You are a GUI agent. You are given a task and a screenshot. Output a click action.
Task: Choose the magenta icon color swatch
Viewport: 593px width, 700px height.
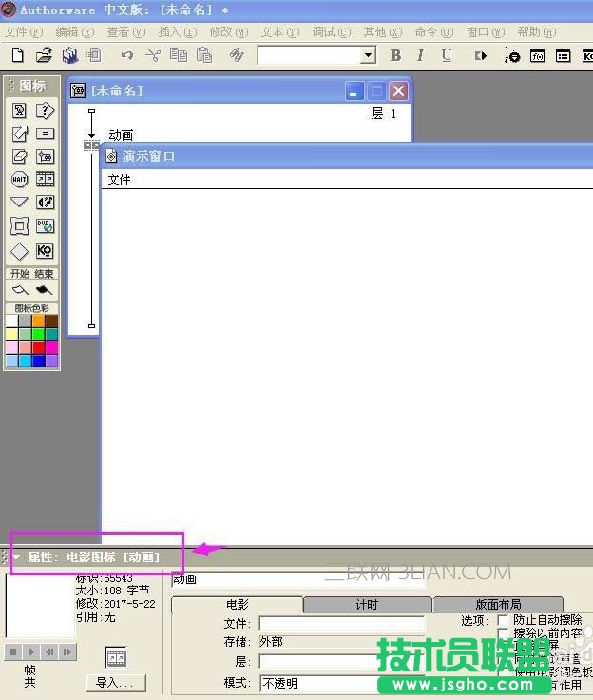[x=51, y=347]
